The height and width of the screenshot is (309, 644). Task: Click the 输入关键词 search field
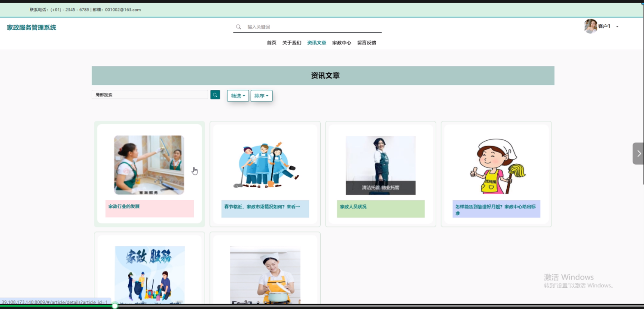coord(314,27)
